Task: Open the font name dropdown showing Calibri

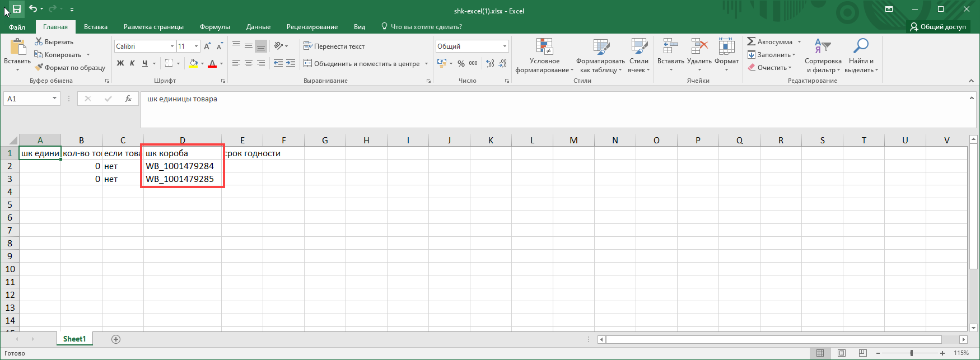Action: (x=172, y=46)
